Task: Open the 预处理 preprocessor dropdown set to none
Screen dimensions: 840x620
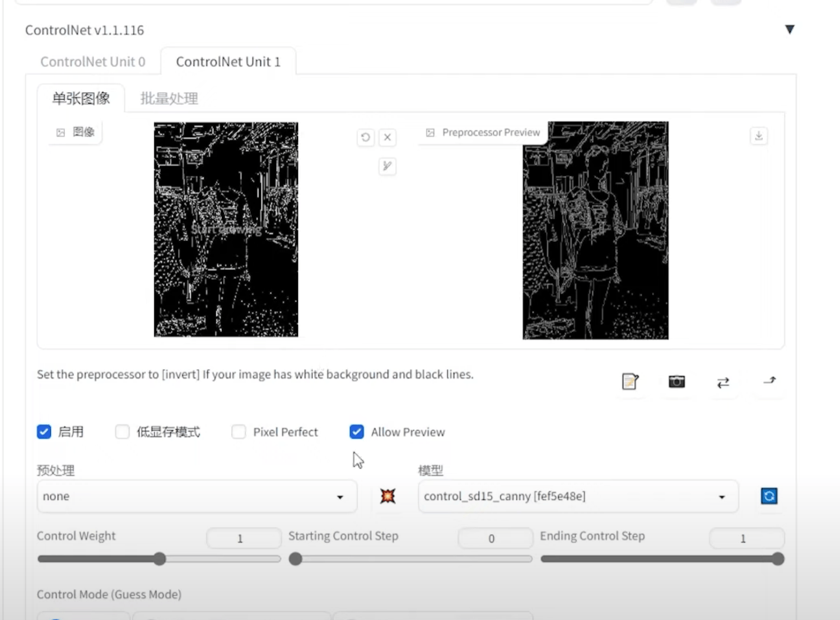Action: (x=197, y=496)
